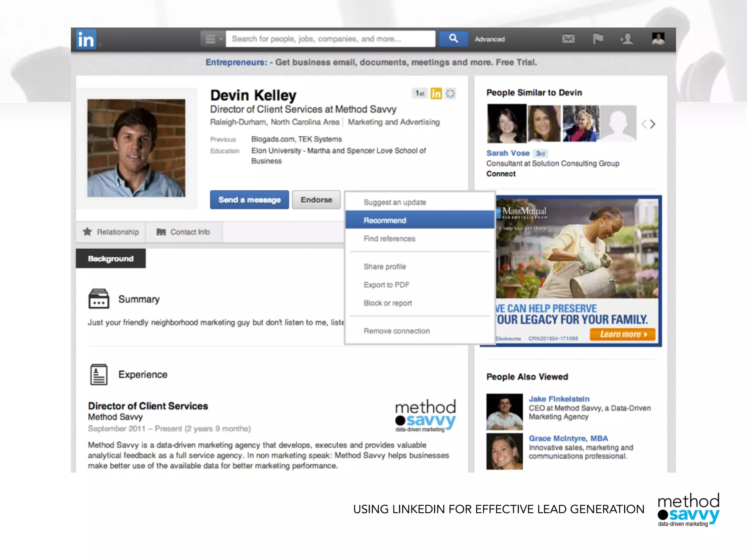This screenshot has height=560, width=747.
Task: Open Jake Finkelstein profile link
Action: coord(559,399)
